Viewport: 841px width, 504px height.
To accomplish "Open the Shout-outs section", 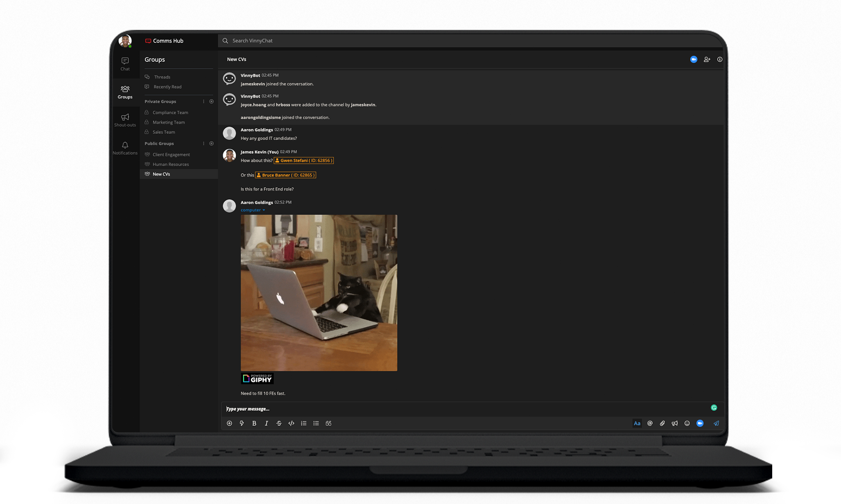I will point(125,120).
